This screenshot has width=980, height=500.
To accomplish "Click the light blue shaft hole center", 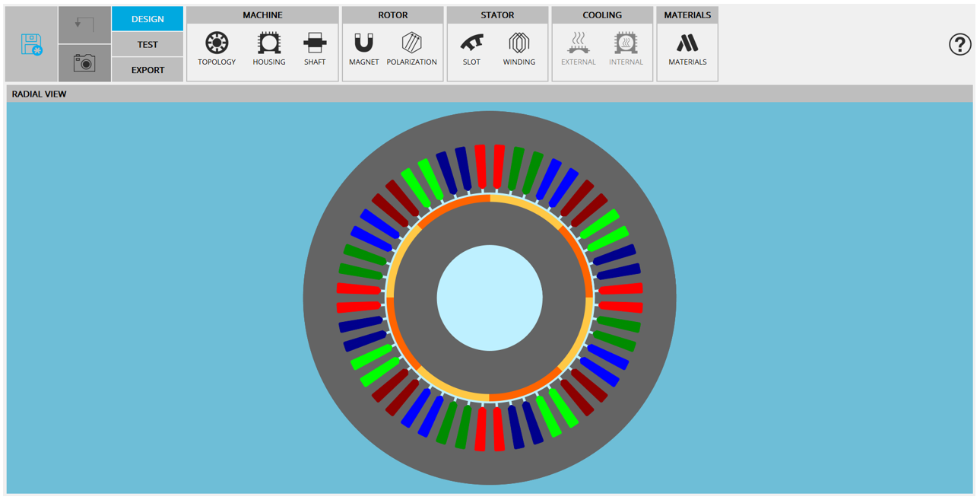I will pos(490,298).
